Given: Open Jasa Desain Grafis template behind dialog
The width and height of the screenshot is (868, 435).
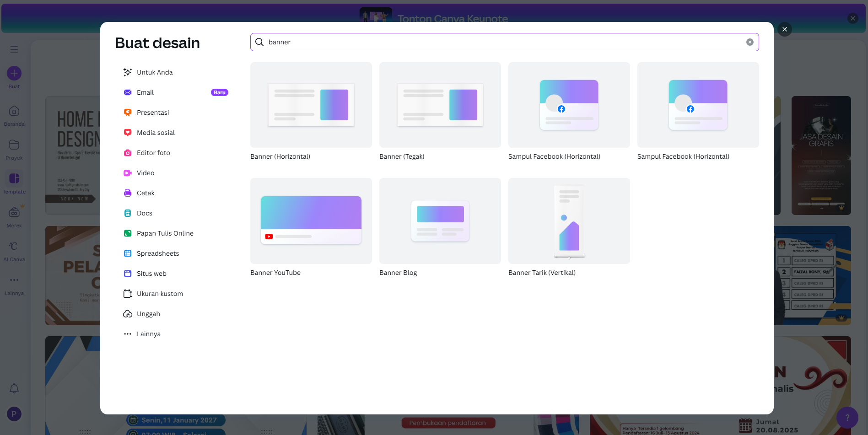Looking at the screenshot, I should click(821, 156).
